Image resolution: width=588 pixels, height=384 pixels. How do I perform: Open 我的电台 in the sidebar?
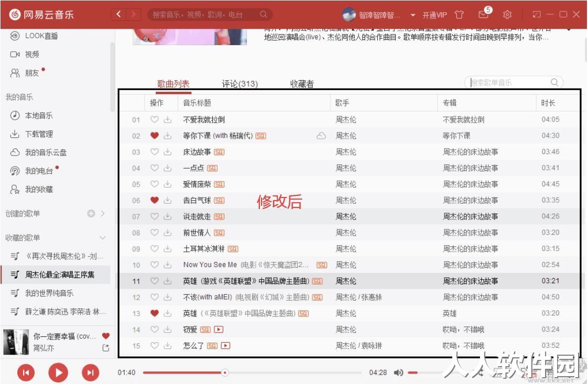(38, 171)
